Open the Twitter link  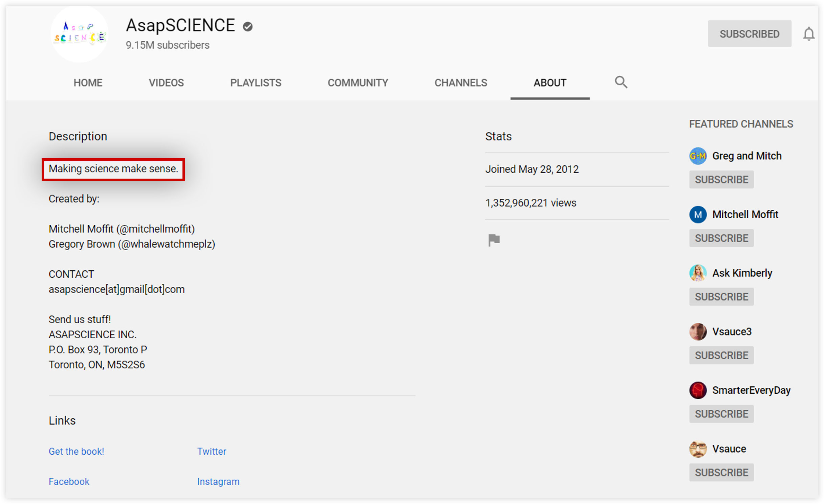(x=212, y=451)
